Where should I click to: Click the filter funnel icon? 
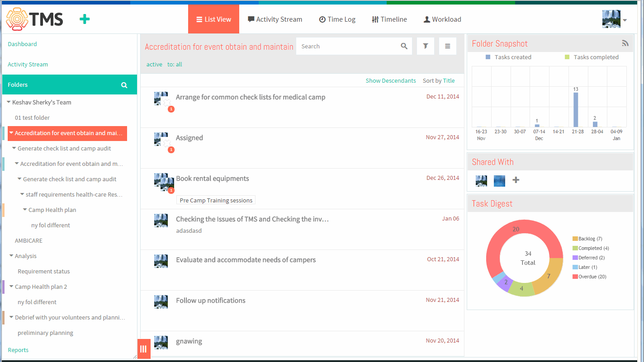click(x=426, y=46)
